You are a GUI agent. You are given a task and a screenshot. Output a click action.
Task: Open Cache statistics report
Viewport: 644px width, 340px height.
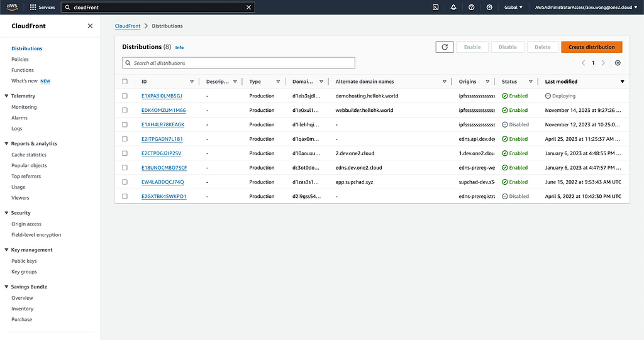click(29, 155)
